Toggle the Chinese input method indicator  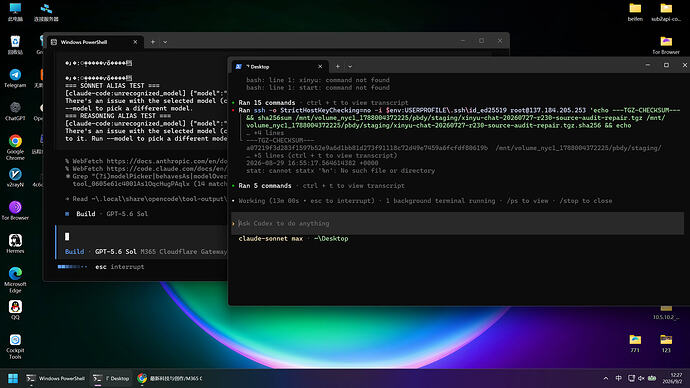tap(618, 378)
